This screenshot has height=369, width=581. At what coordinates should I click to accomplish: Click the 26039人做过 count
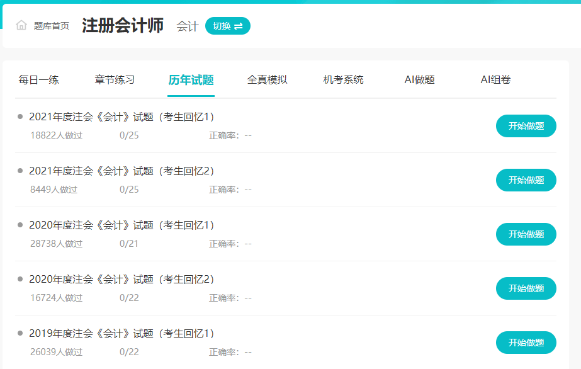(x=56, y=352)
